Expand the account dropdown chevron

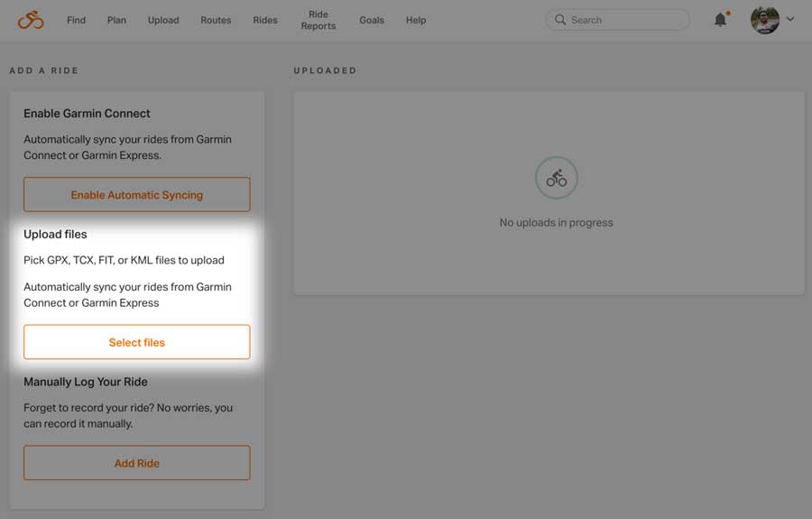[790, 19]
